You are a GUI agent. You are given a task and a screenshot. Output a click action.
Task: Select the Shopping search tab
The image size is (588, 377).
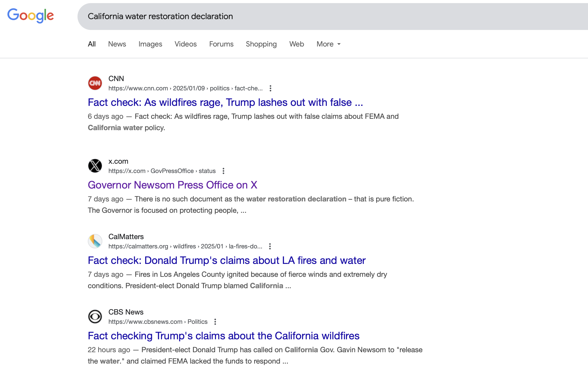pyautogui.click(x=261, y=44)
